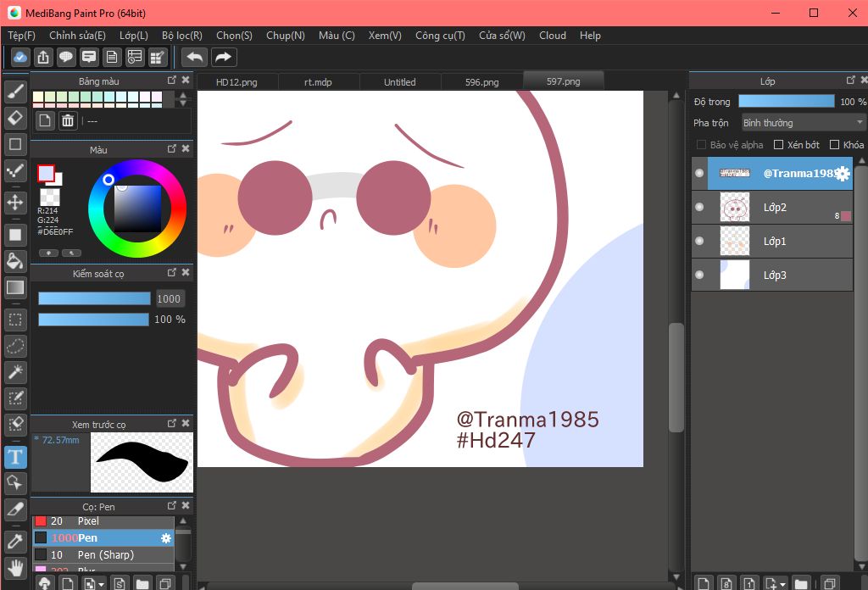The height and width of the screenshot is (590, 868).
Task: Pop out the Lớp panel
Action: (x=851, y=81)
